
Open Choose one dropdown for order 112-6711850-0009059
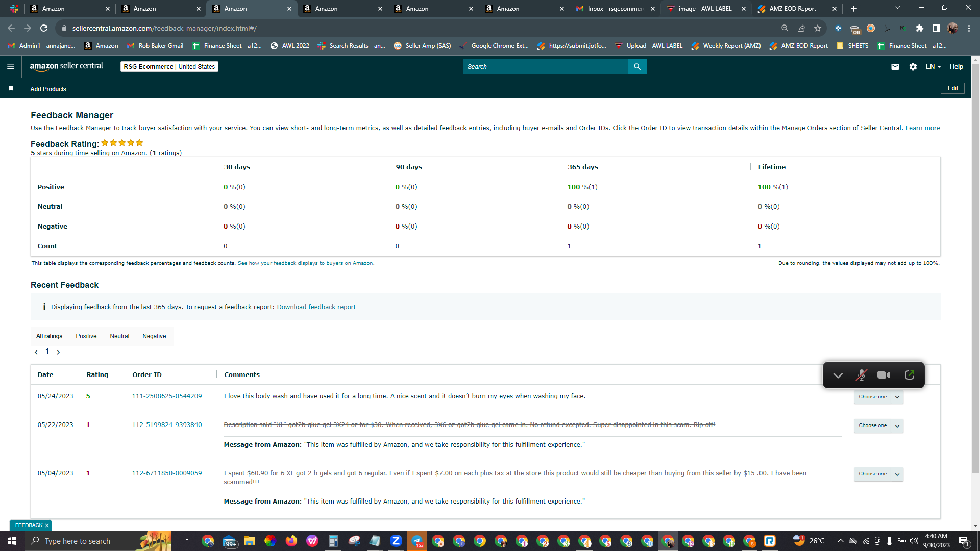click(x=879, y=474)
